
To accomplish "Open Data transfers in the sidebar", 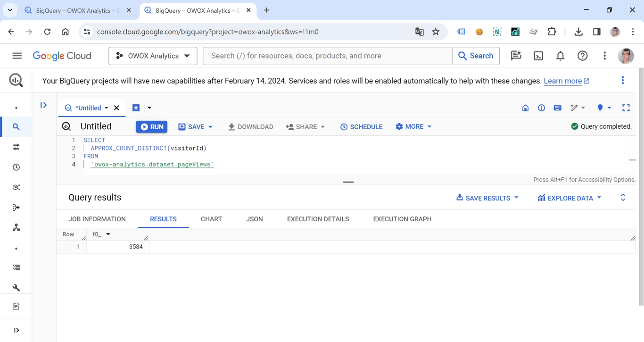I will point(16,147).
